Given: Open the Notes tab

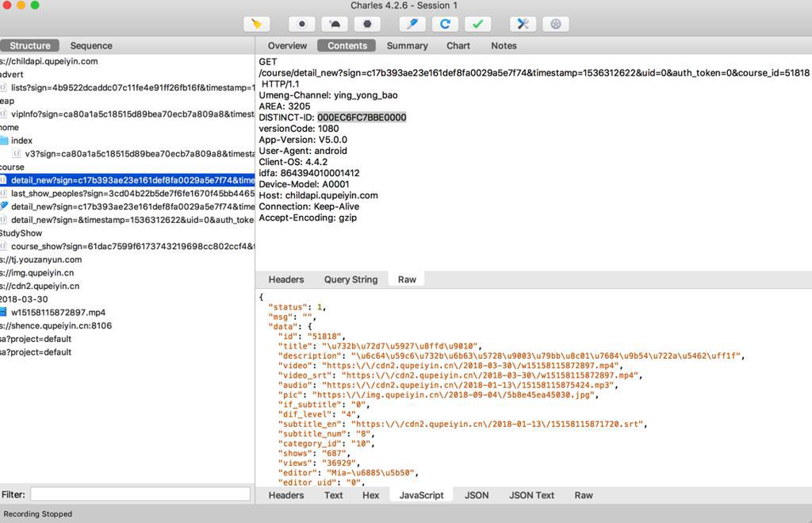Looking at the screenshot, I should (x=504, y=45).
